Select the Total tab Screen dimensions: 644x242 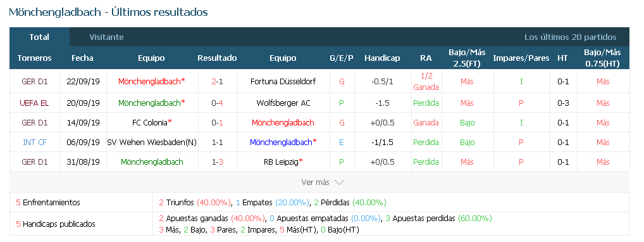(x=39, y=37)
